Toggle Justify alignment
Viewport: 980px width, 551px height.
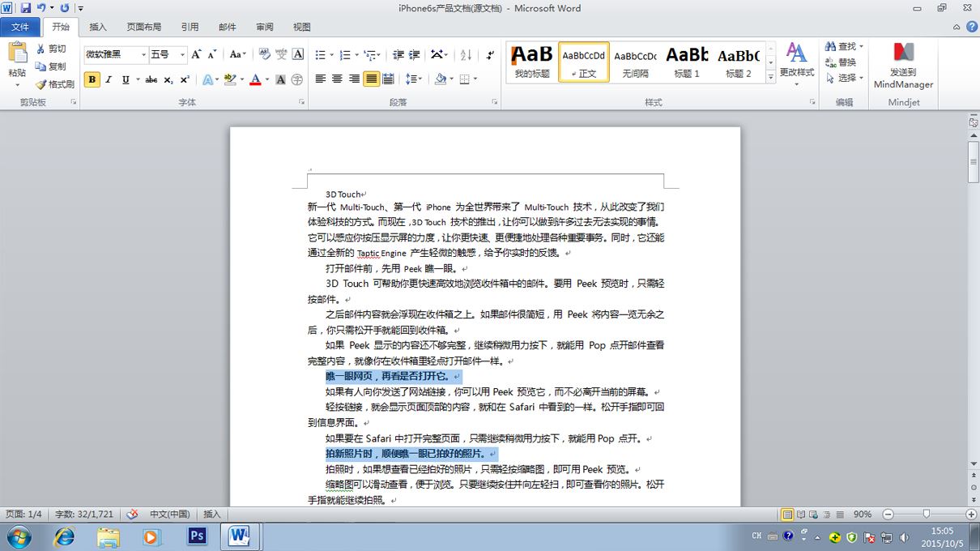tap(371, 79)
